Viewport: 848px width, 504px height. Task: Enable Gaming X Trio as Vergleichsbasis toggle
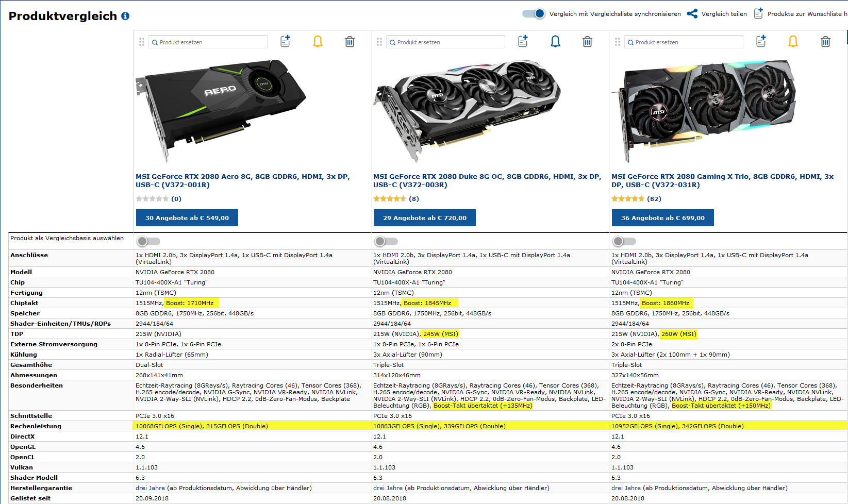tap(624, 241)
